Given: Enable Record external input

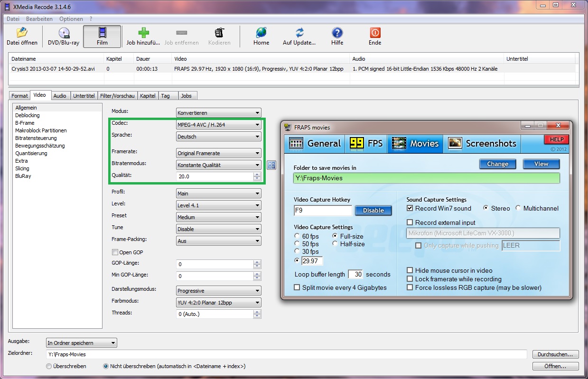Looking at the screenshot, I should coord(410,222).
